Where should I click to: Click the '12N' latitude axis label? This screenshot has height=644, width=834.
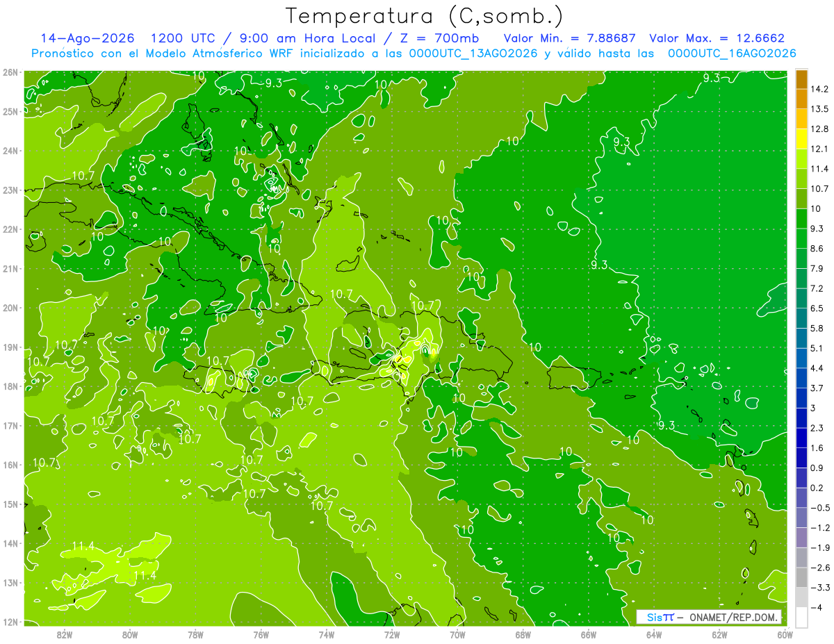click(x=10, y=622)
